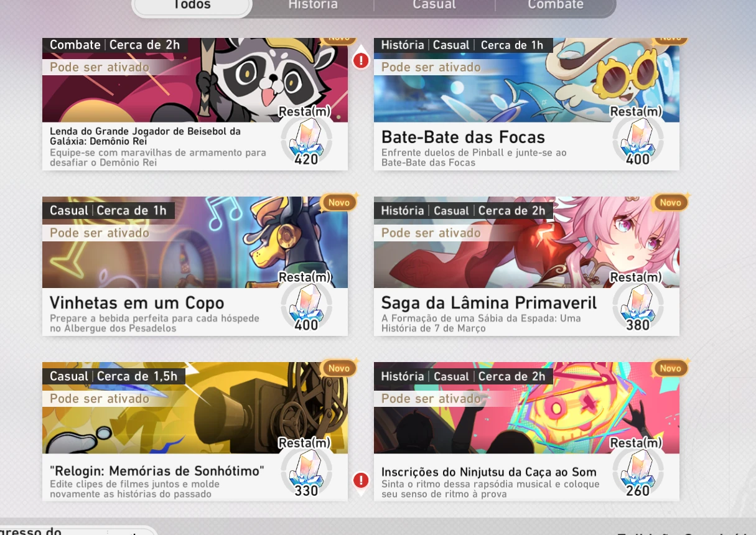Switch to the Combate tab
Screen dimensions: 756x535
pos(555,5)
